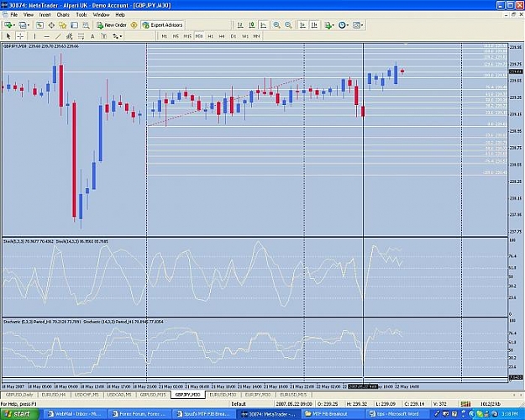This screenshot has width=525, height=420.
Task: Switch to D1 timeframe
Action: 234,36
